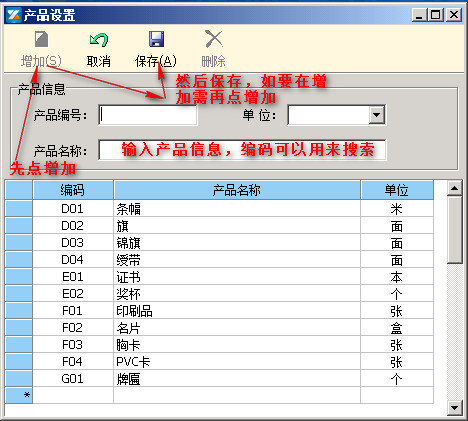Click the scrollbar down arrow
468x421 pixels.
tap(454, 407)
